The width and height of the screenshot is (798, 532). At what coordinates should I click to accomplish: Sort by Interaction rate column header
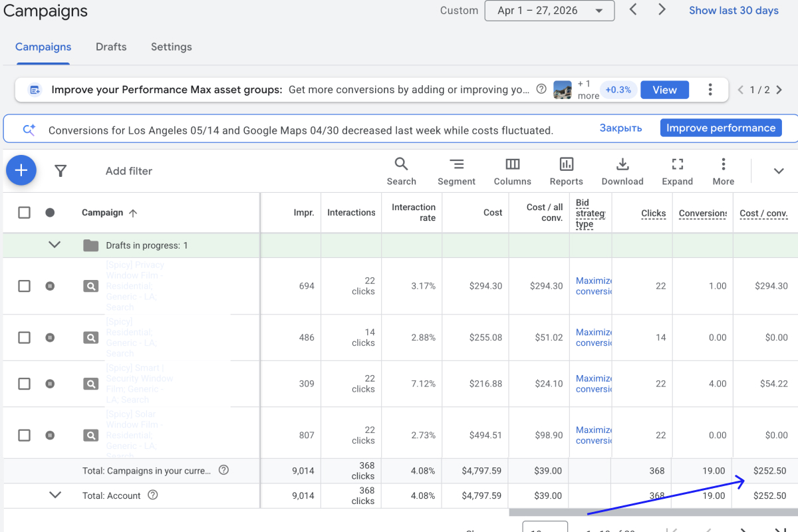click(414, 213)
